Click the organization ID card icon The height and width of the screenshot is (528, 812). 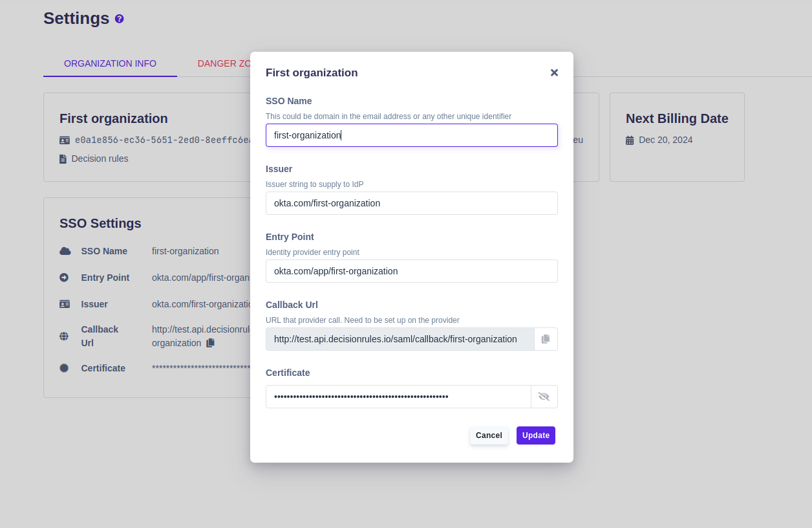[65, 140]
